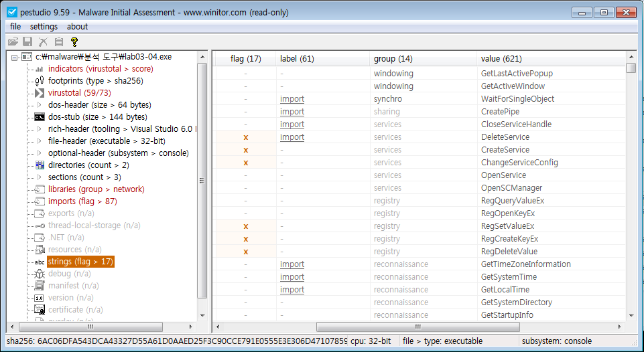The image size is (644, 352).
Task: Click the directories grid icon
Action: tap(40, 165)
